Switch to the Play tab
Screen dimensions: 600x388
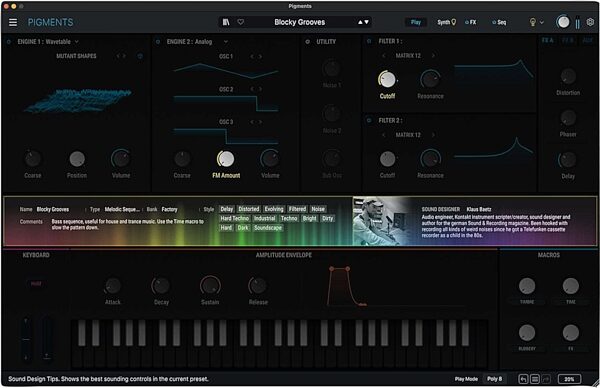[416, 22]
